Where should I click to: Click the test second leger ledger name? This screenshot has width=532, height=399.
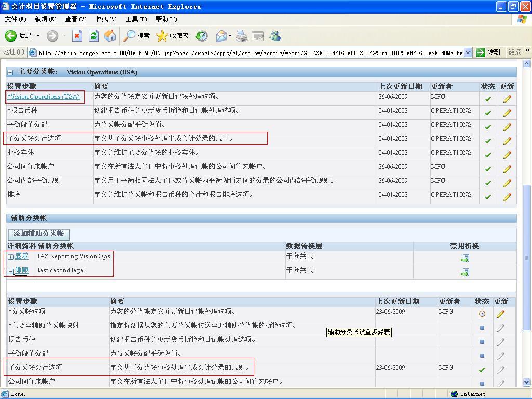[x=61, y=270]
